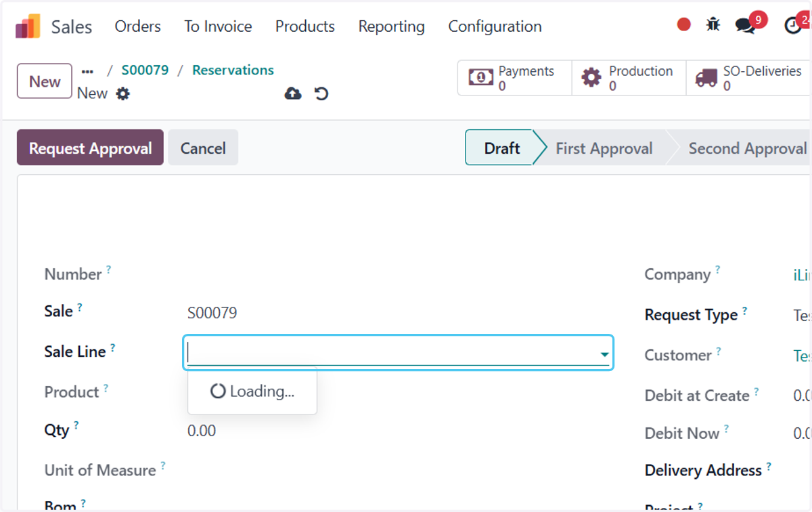This screenshot has height=512, width=812.
Task: Click the Sale value S00079
Action: click(212, 313)
